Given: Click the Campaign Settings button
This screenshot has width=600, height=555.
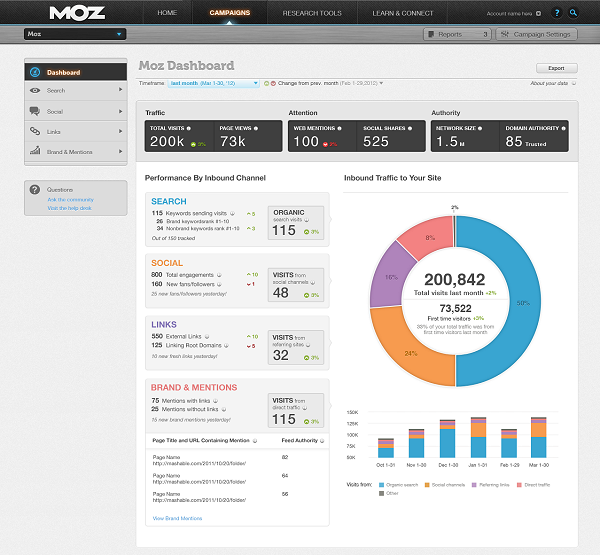Looking at the screenshot, I should pos(536,34).
